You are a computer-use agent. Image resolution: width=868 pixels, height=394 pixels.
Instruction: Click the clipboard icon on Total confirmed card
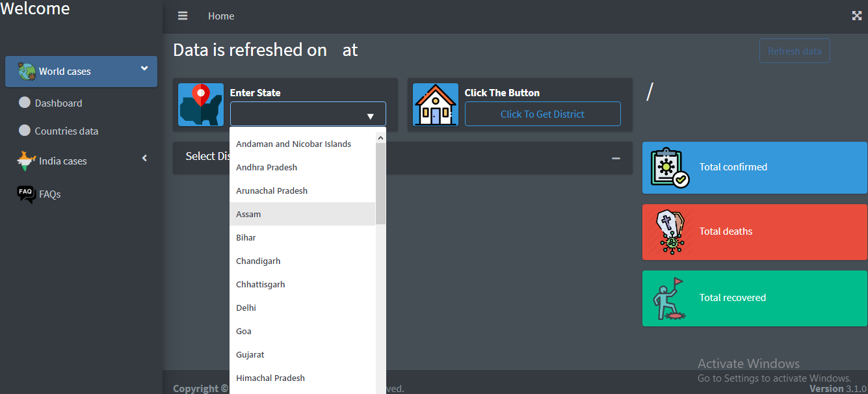[x=670, y=168]
